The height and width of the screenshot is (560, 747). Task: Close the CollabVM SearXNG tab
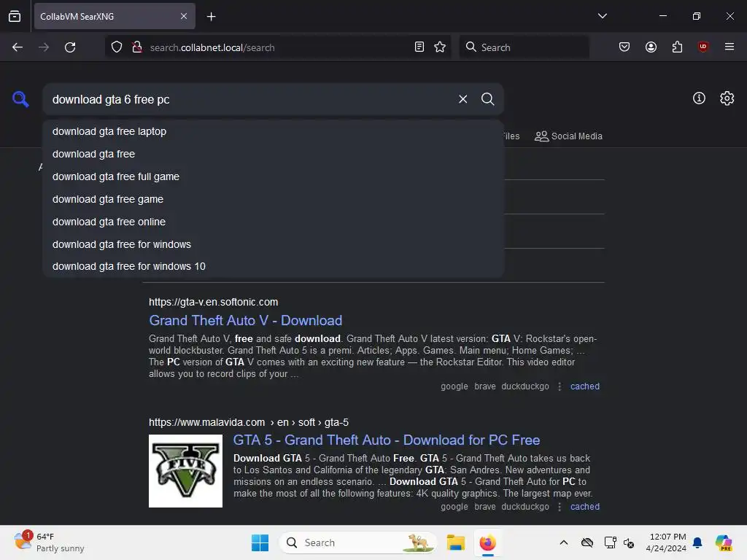coord(183,16)
